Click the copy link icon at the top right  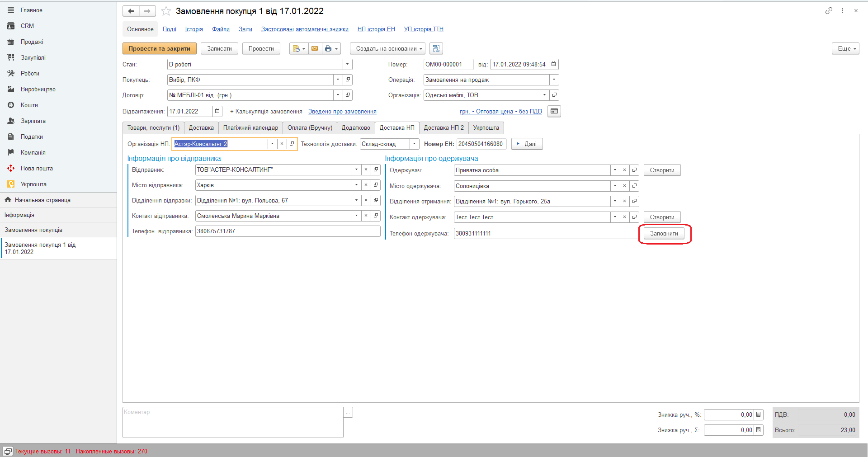click(x=829, y=11)
